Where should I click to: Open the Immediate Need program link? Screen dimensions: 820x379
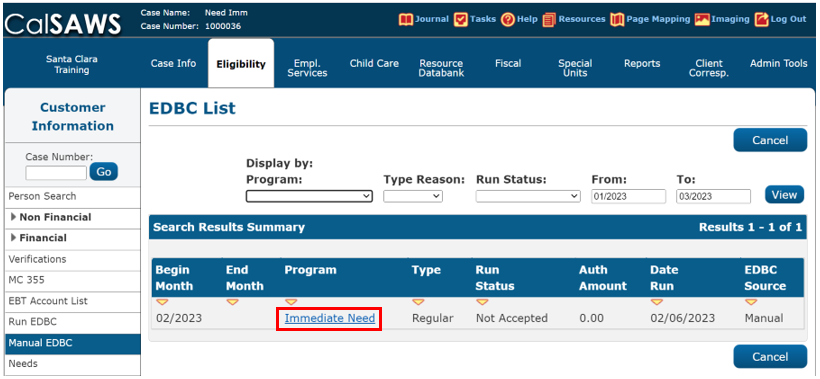(329, 318)
